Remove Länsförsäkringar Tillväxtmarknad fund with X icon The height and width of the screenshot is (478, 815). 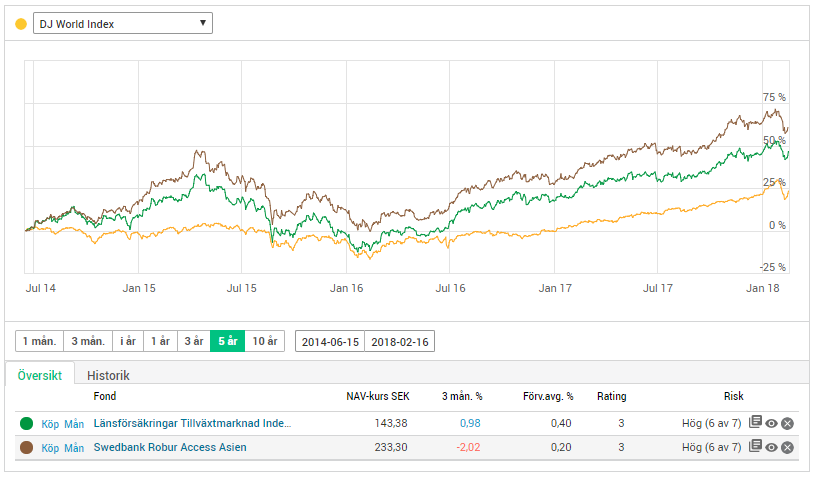pyautogui.click(x=788, y=423)
